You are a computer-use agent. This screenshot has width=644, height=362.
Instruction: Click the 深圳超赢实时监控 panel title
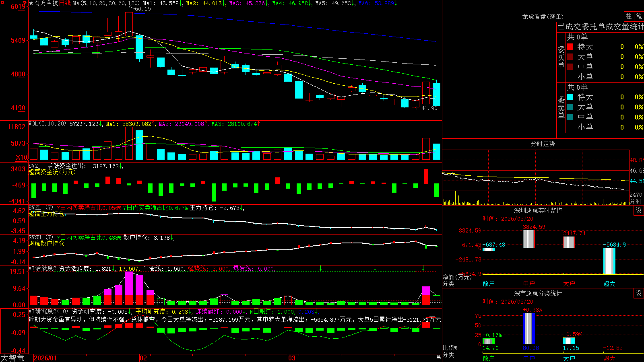tap(538, 210)
